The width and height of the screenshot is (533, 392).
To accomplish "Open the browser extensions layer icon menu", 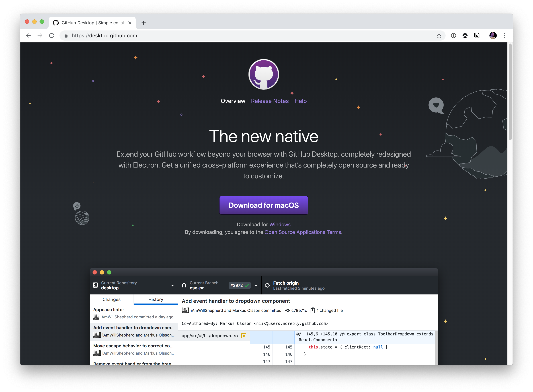I will pyautogui.click(x=465, y=36).
